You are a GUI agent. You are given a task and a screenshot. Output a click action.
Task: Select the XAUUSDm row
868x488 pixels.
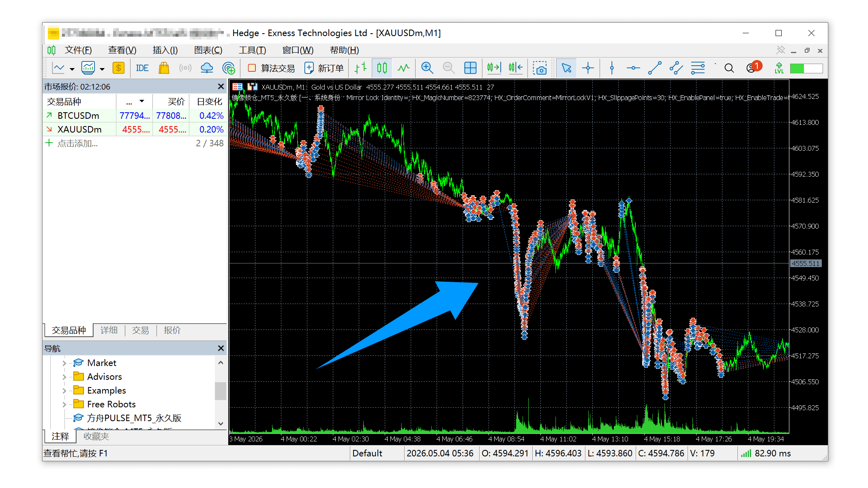tap(135, 129)
